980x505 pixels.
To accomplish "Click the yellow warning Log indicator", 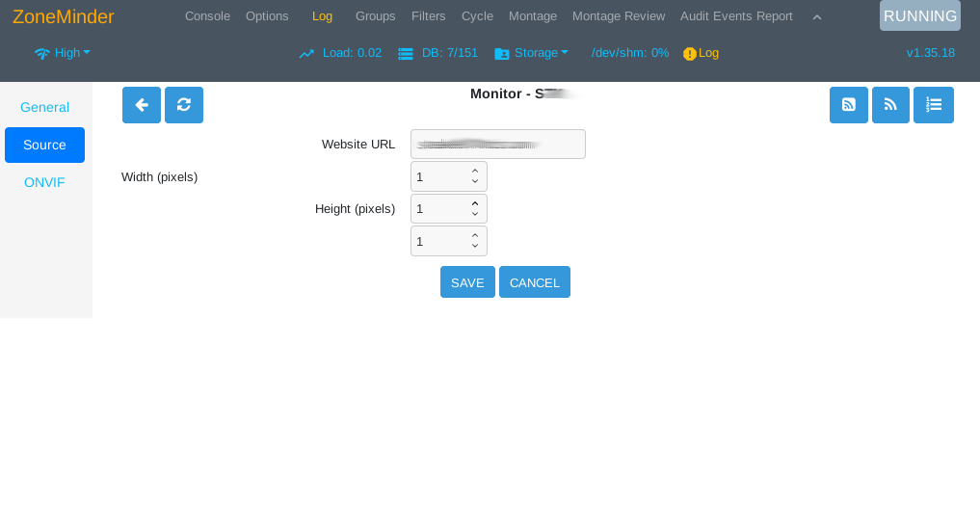I will 702,53.
